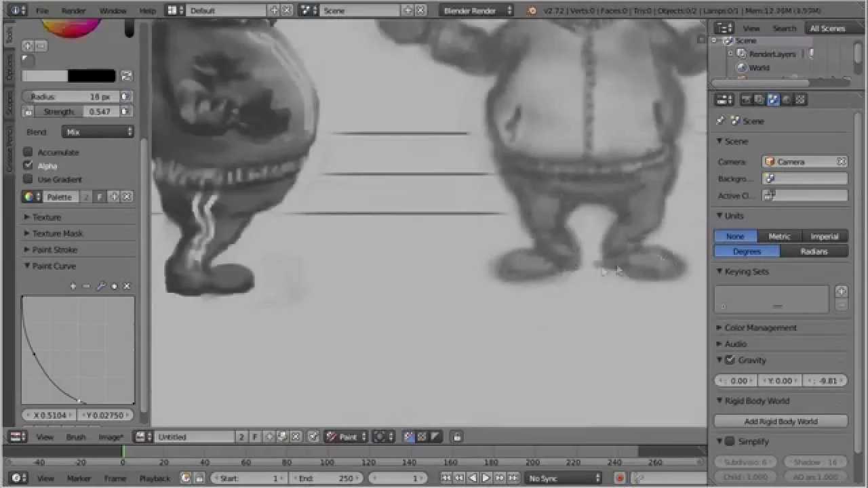Open the Help menu
Image resolution: width=868 pixels, height=488 pixels.
(147, 11)
